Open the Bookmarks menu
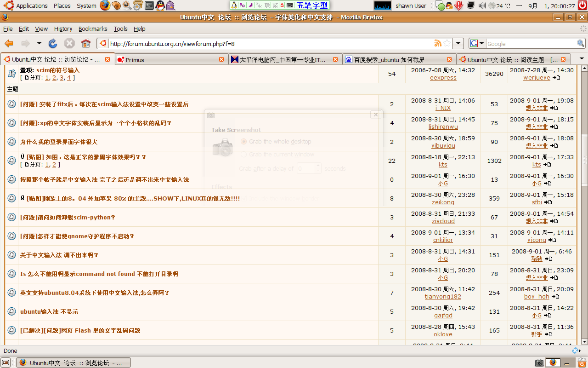Viewport: 588px width, 368px height. [x=93, y=29]
